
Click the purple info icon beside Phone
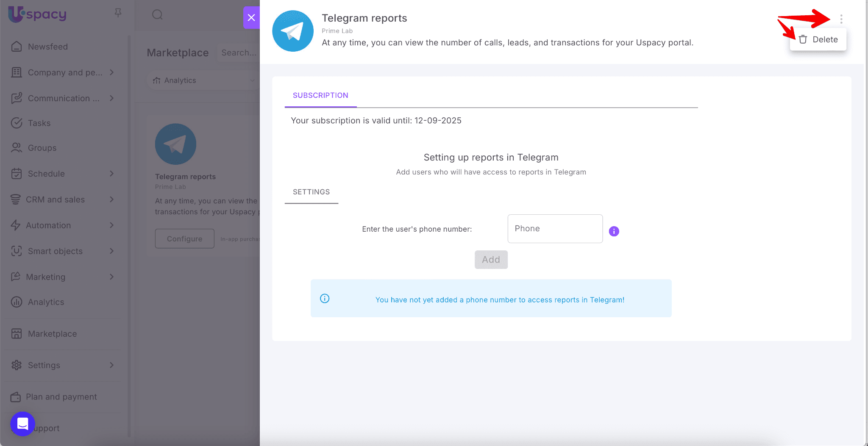tap(614, 231)
